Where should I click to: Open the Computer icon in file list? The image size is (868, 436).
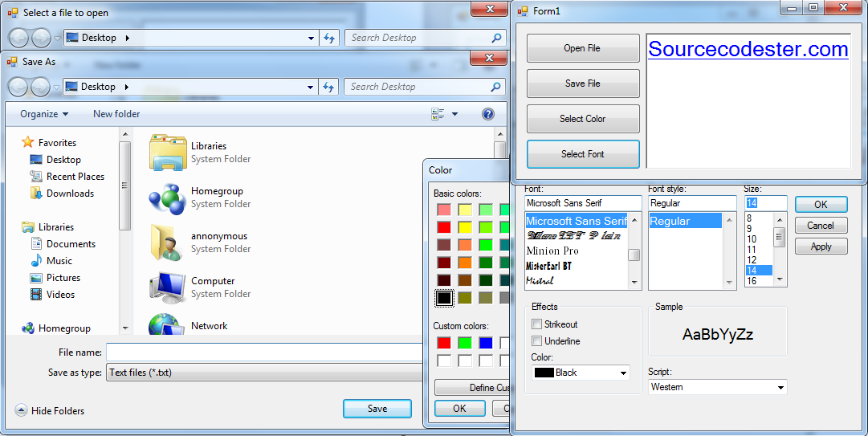(x=167, y=287)
